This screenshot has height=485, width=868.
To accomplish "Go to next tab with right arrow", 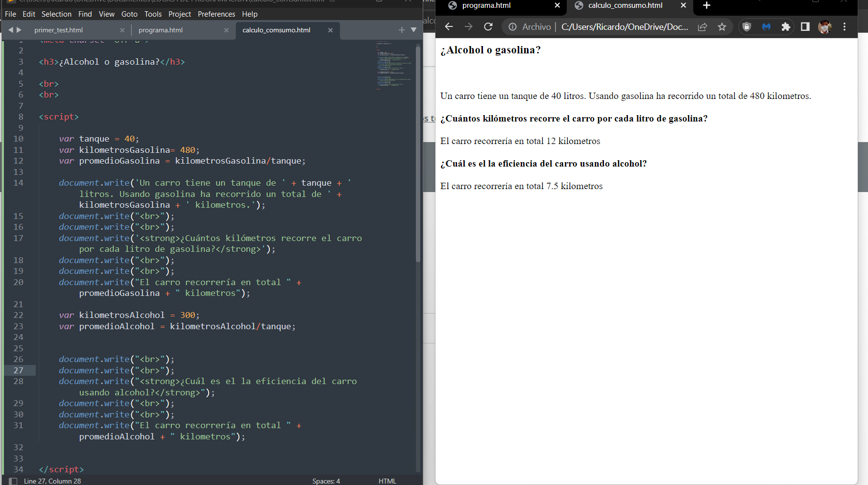I will point(19,30).
